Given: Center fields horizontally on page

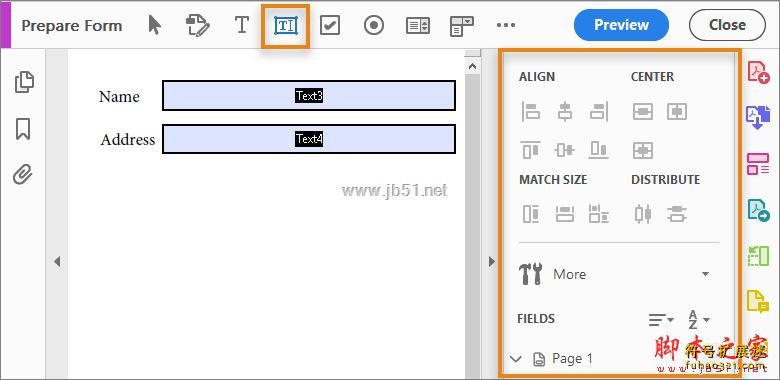Looking at the screenshot, I should tap(677, 111).
